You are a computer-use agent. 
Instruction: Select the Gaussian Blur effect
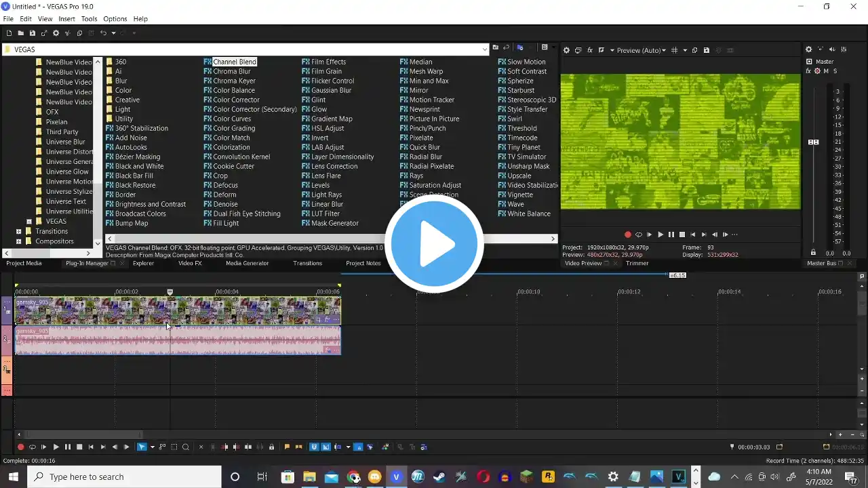point(331,90)
